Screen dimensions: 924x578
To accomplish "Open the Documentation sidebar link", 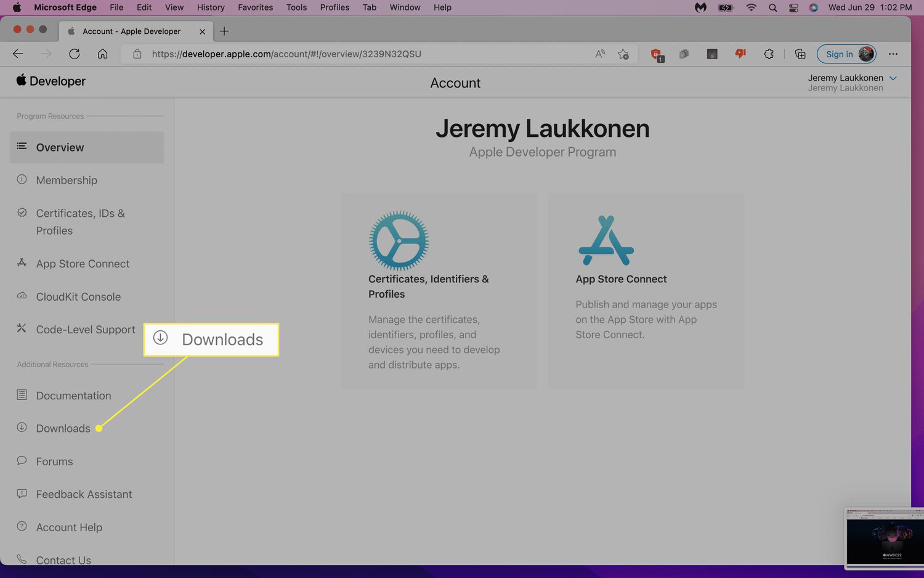I will pos(73,396).
